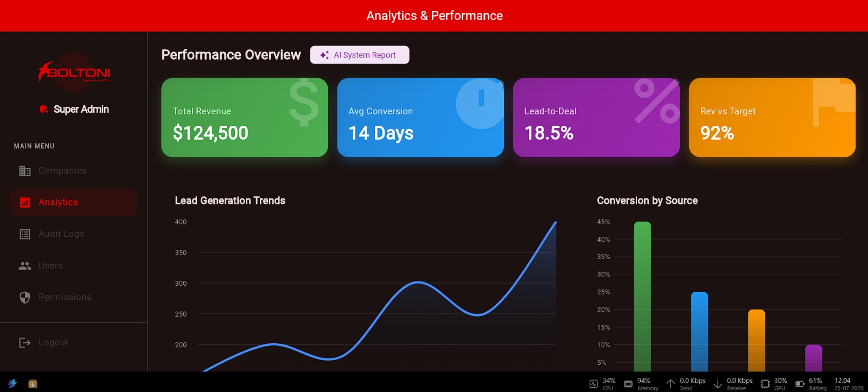Select the Total Revenue card
Screen dimensions: 868x392
click(x=245, y=118)
